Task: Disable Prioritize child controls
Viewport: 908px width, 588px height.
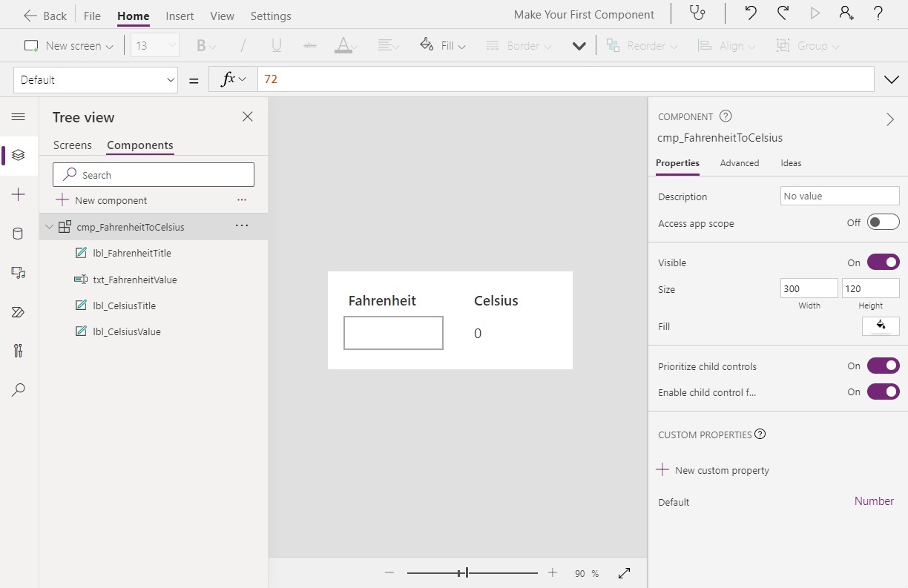Action: [884, 365]
